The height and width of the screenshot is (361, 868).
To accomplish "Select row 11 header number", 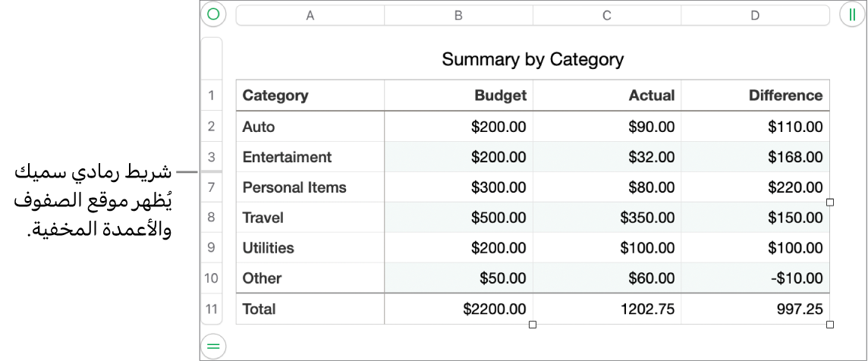I will (211, 309).
